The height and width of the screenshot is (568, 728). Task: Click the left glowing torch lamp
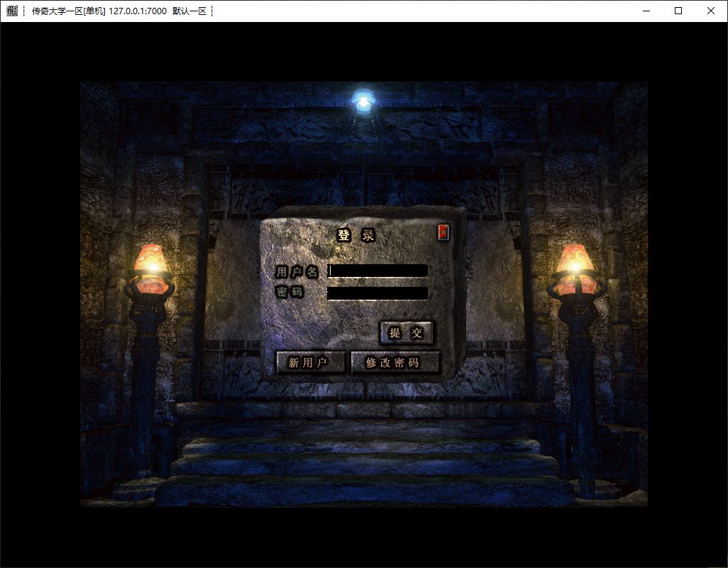click(150, 264)
